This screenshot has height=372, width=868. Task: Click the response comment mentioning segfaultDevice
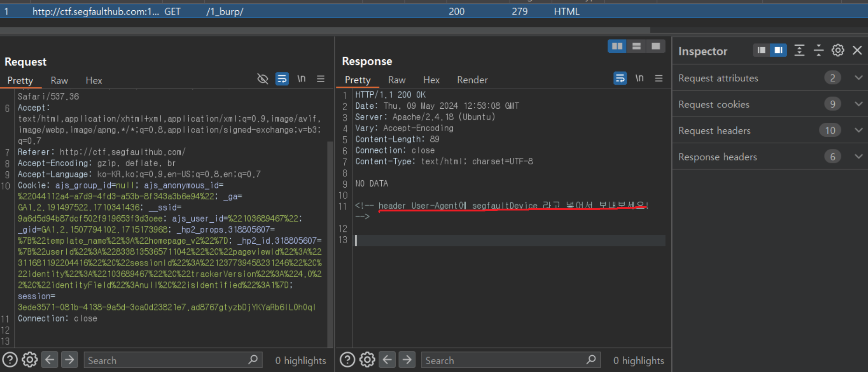[502, 211]
